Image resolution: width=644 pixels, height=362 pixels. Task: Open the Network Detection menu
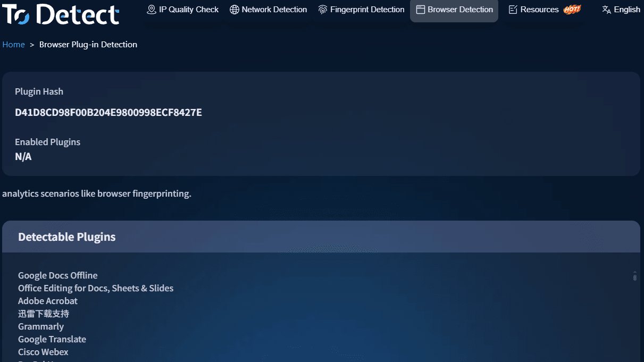(x=268, y=10)
